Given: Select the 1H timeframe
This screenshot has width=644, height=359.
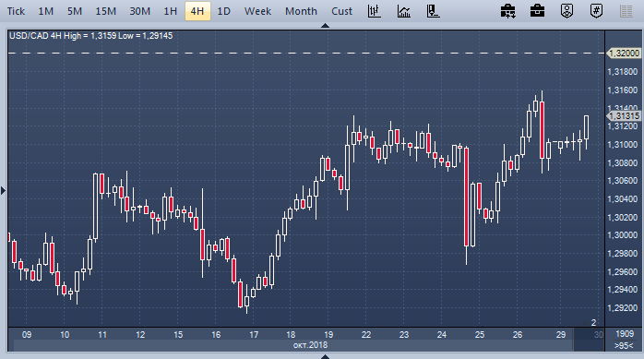Looking at the screenshot, I should point(170,11).
